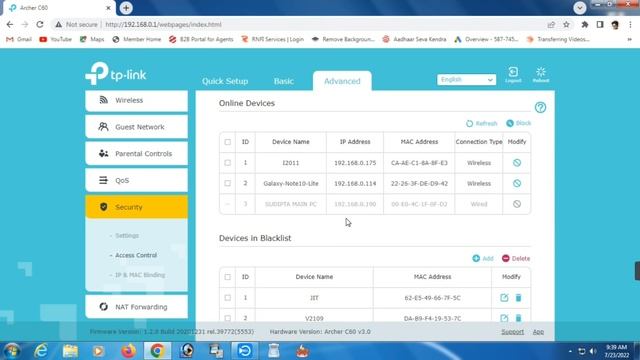The image size is (640, 360).
Task: Open the help question mark icon
Action: [x=540, y=107]
